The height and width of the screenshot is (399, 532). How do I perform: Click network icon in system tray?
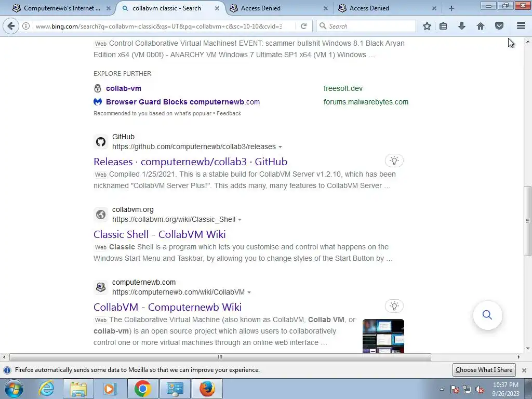point(467,390)
